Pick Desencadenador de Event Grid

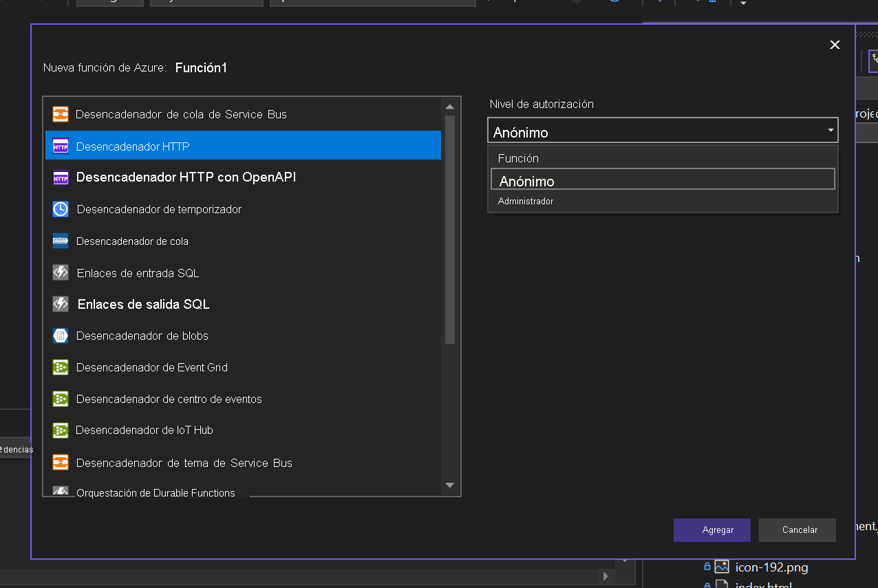coord(243,367)
